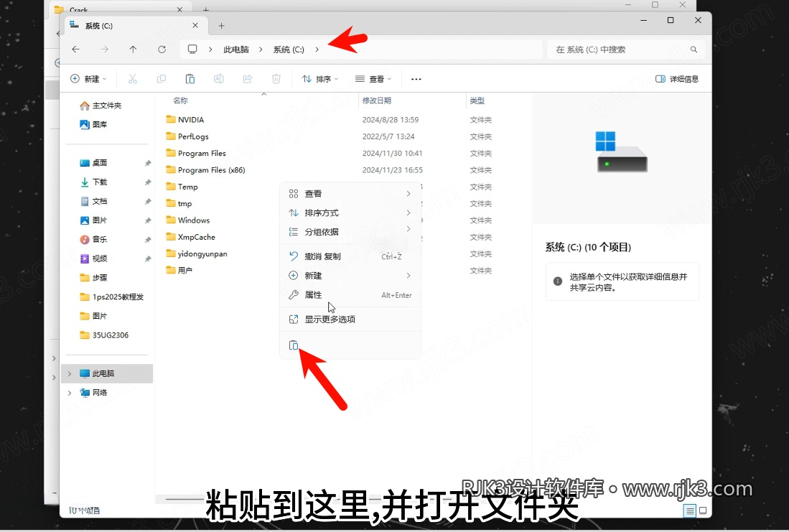This screenshot has height=532, width=789.
Task: Switch to details list view icon
Action: point(690,511)
